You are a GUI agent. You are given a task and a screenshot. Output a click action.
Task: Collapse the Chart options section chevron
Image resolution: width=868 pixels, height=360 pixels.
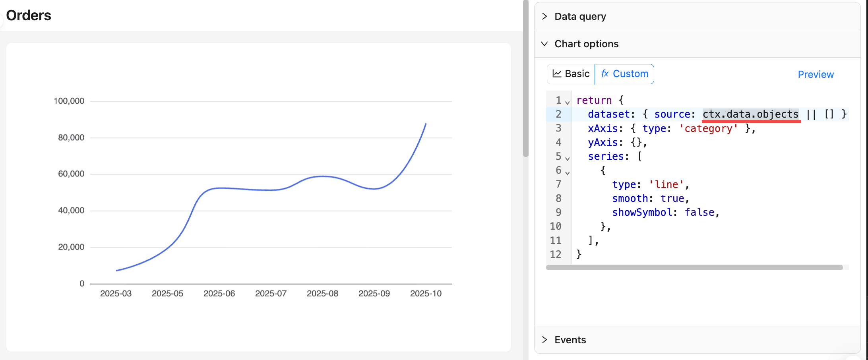[544, 44]
